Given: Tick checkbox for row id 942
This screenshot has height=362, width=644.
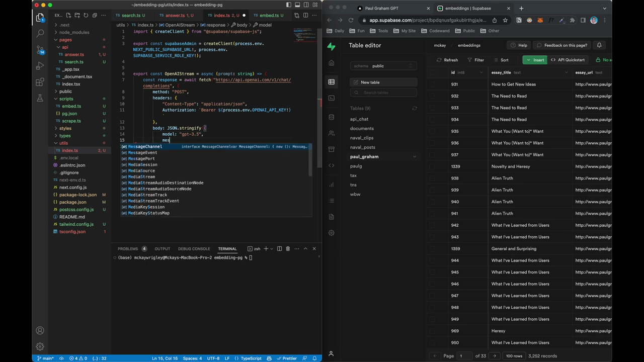Looking at the screenshot, I should pyautogui.click(x=432, y=225).
